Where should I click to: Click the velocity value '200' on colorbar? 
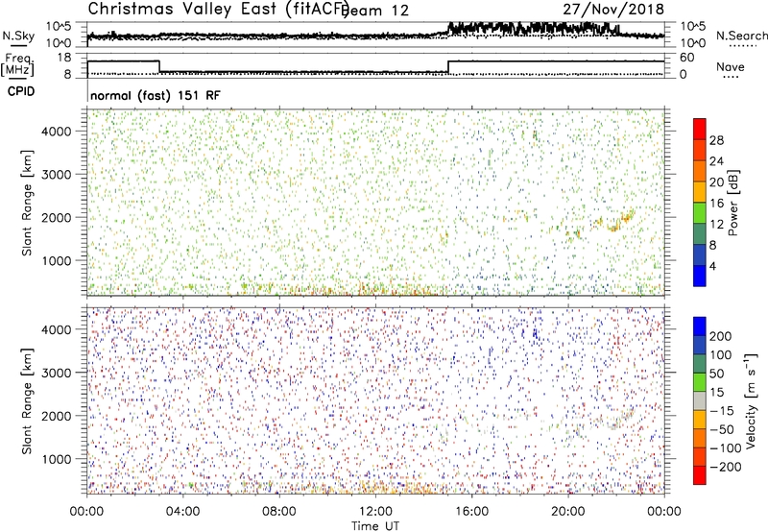pos(721,336)
